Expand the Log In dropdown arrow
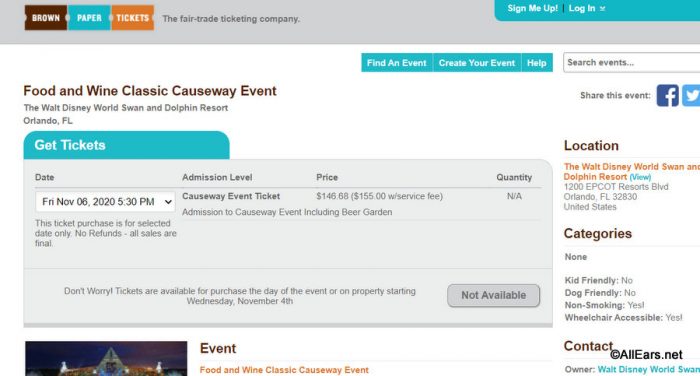The image size is (700, 376). click(602, 8)
